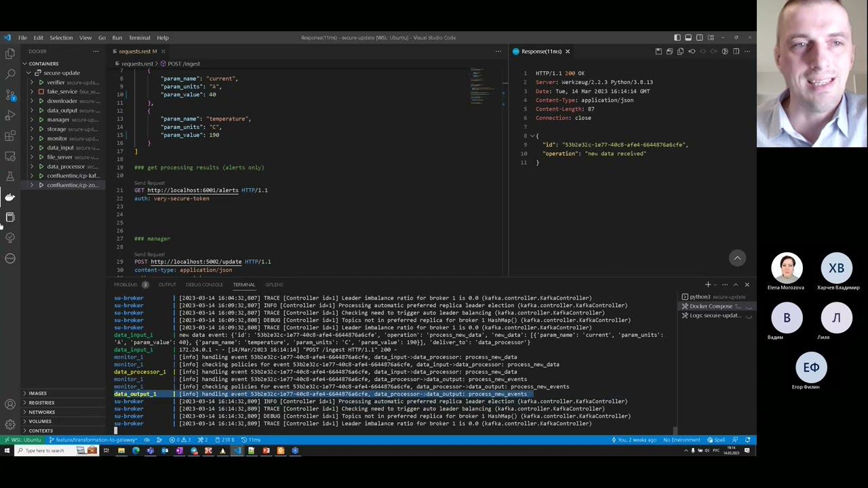The height and width of the screenshot is (488, 868).
Task: Create a new terminal with plus icon
Action: point(708,285)
